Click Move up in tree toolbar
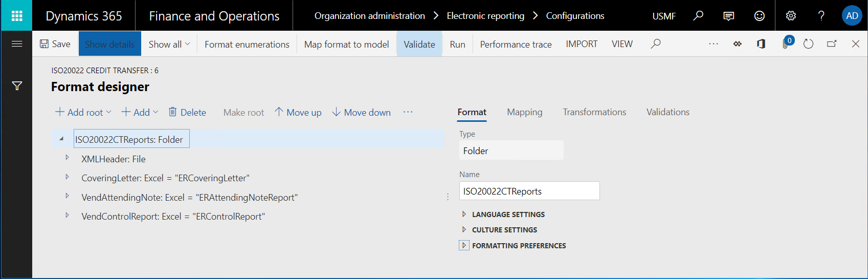 pos(298,112)
